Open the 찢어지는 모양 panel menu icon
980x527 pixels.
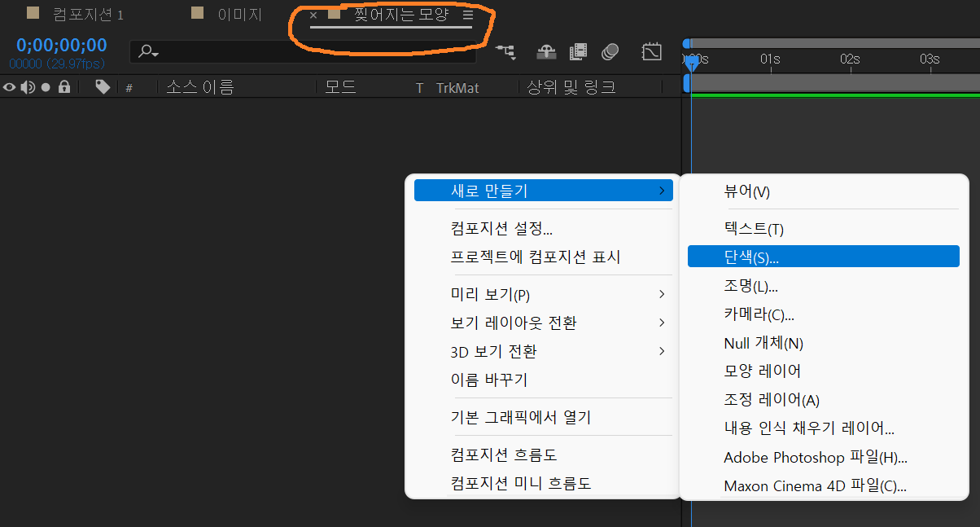(468, 15)
